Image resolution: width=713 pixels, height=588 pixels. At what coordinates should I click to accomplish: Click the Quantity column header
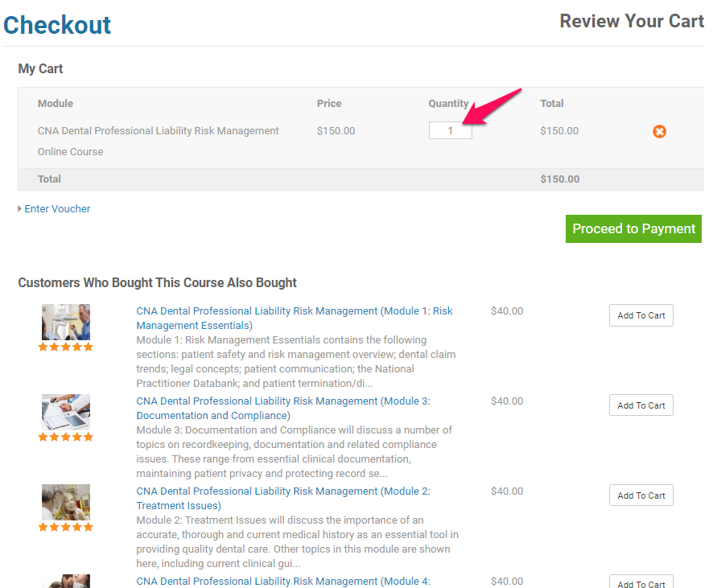click(x=448, y=103)
